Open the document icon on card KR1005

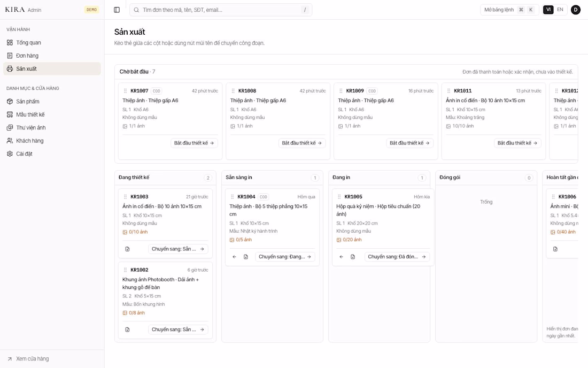[352, 257]
